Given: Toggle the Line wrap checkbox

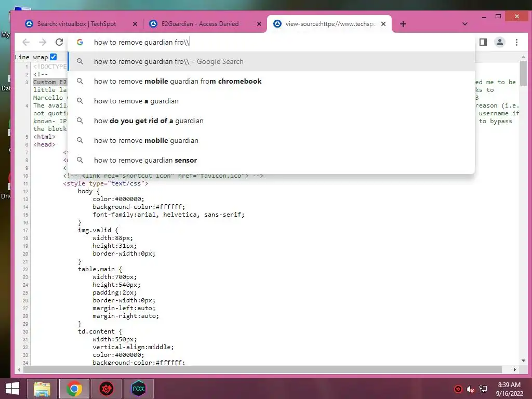Looking at the screenshot, I should (x=54, y=57).
